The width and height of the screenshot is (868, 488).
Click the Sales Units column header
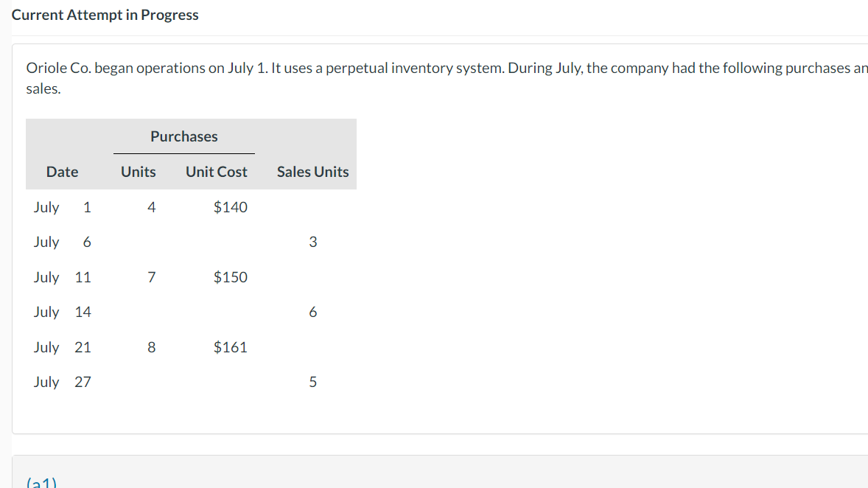312,172
